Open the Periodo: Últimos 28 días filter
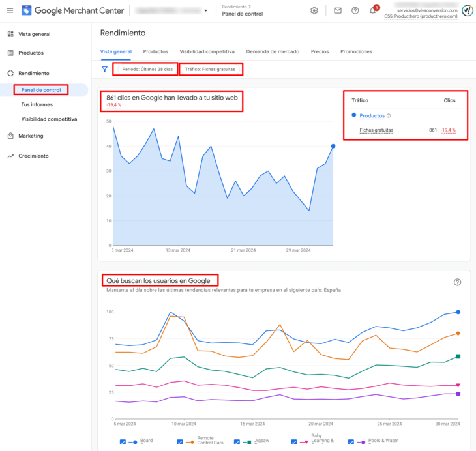Viewport: 476px width, 451px height. [147, 69]
